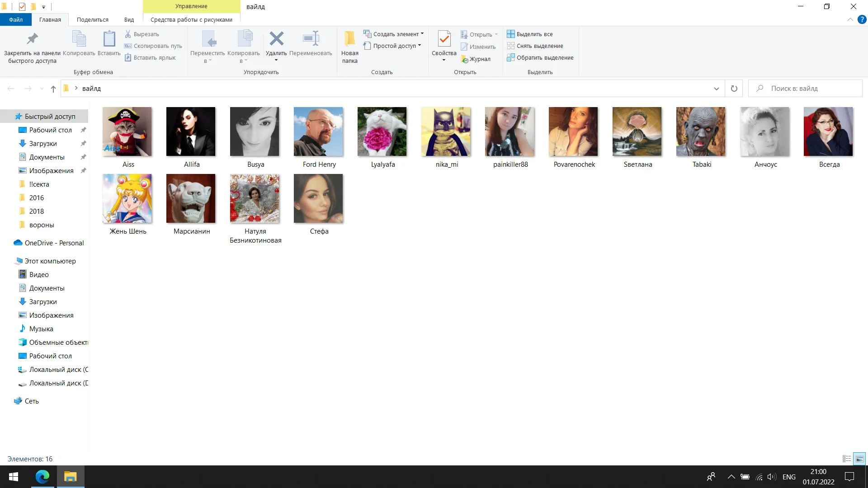
Task: Open Свойства via its icon
Action: [443, 39]
